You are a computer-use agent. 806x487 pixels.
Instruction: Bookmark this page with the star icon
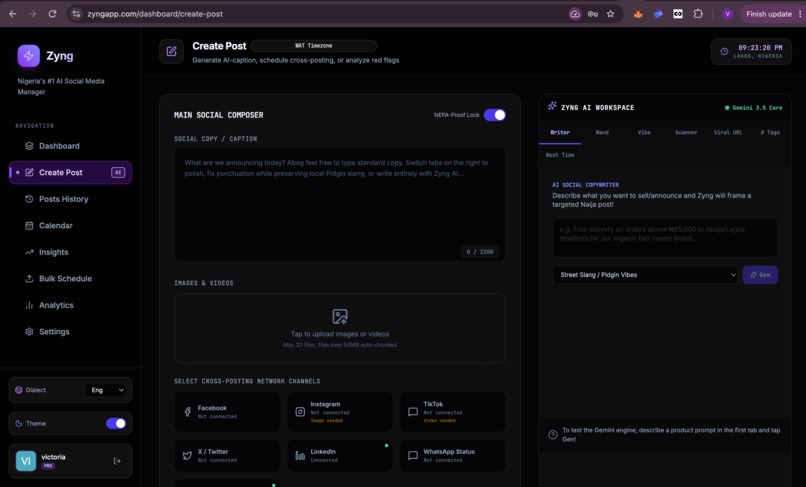pos(610,14)
